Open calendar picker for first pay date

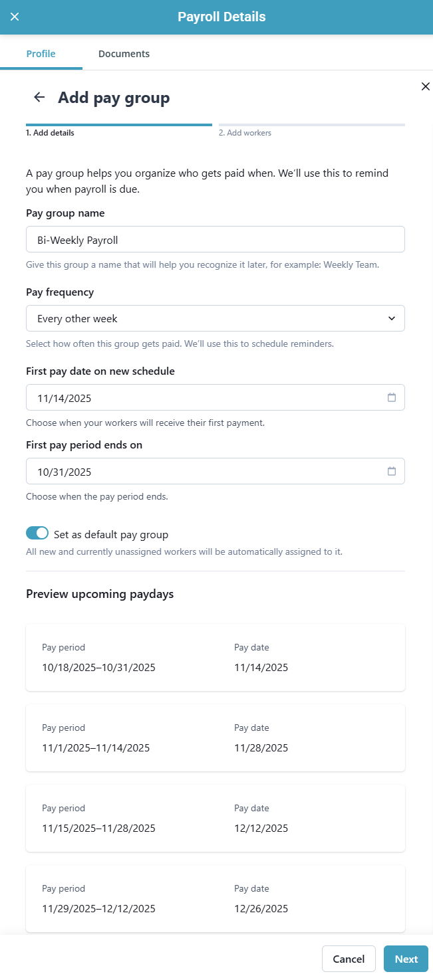tap(392, 397)
